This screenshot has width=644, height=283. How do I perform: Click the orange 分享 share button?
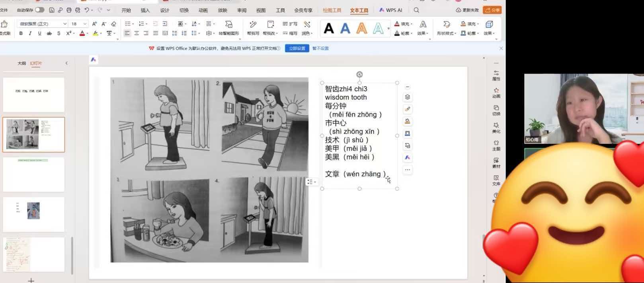[x=492, y=10]
